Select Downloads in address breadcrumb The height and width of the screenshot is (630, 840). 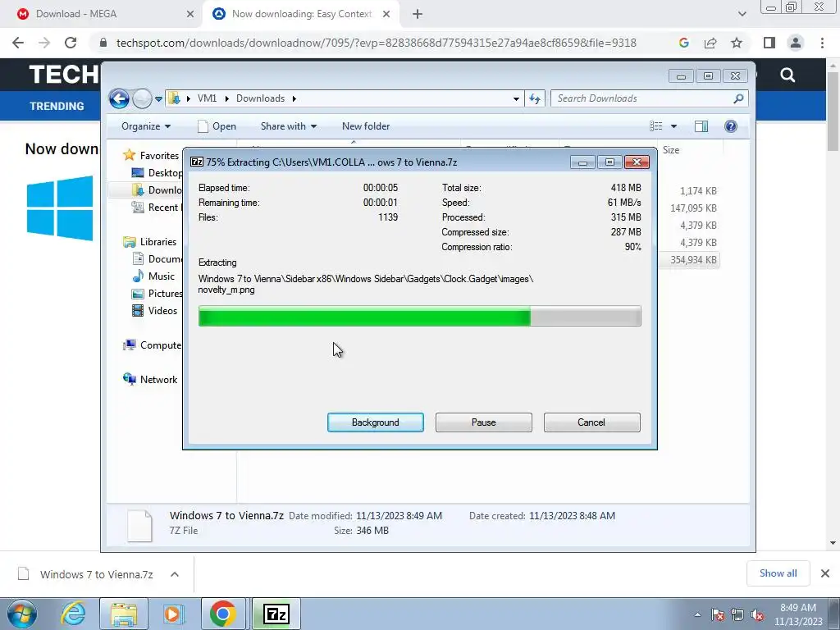click(260, 98)
